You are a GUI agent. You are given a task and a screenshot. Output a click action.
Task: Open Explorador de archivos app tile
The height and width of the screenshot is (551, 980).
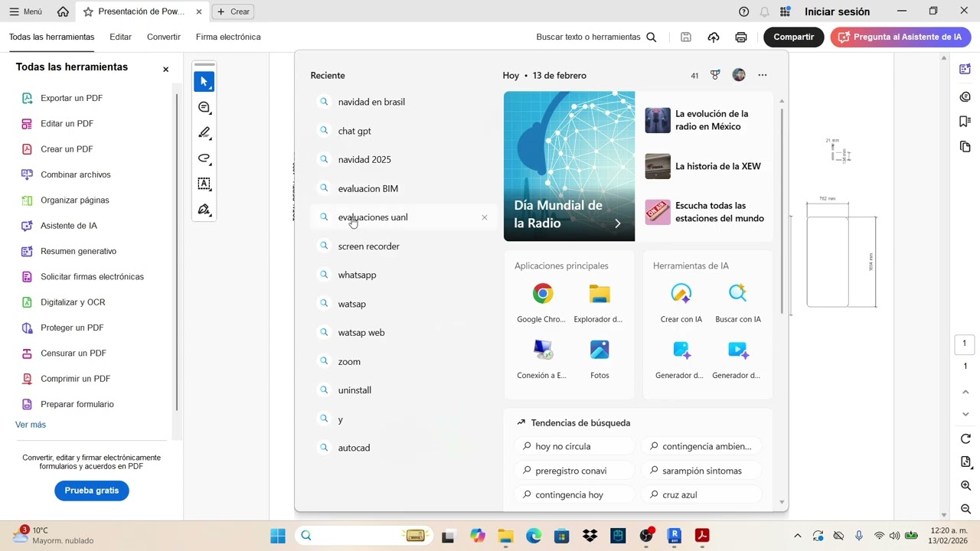(x=599, y=303)
